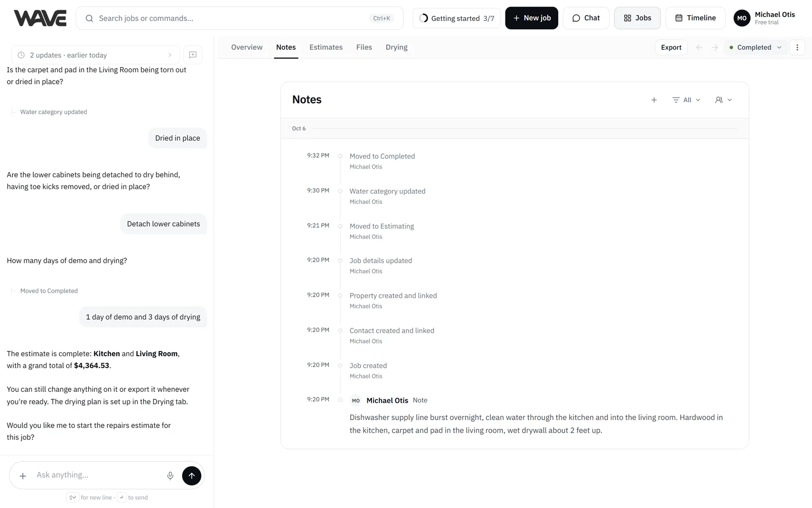Screen dimensions: 812x508
Task: Click the Export button
Action: (671, 47)
